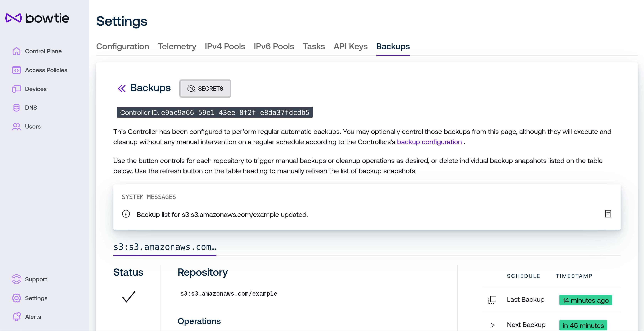Click the Support lifebuoy icon
This screenshot has width=644, height=331.
point(17,279)
